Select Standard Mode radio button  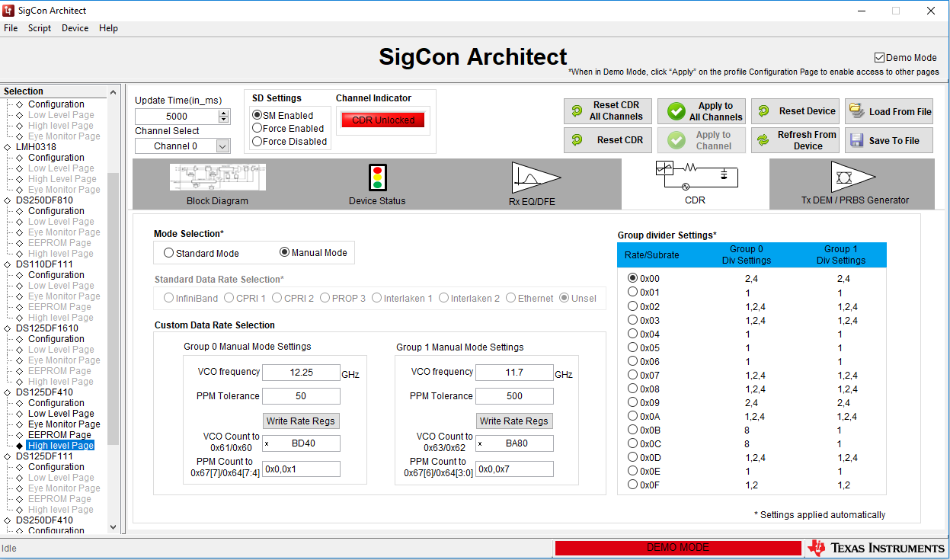coord(169,253)
